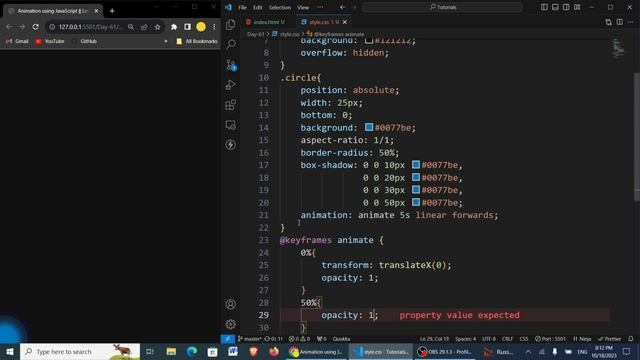Click the @keyframes animate breadcrumb
Viewport: 640px width, 360px height.
pyautogui.click(x=338, y=34)
